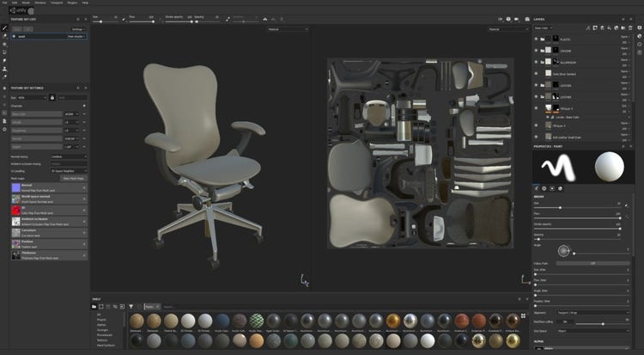The image size is (644, 355).
Task: Click the Settings button in Texture Set List
Action: (76, 28)
